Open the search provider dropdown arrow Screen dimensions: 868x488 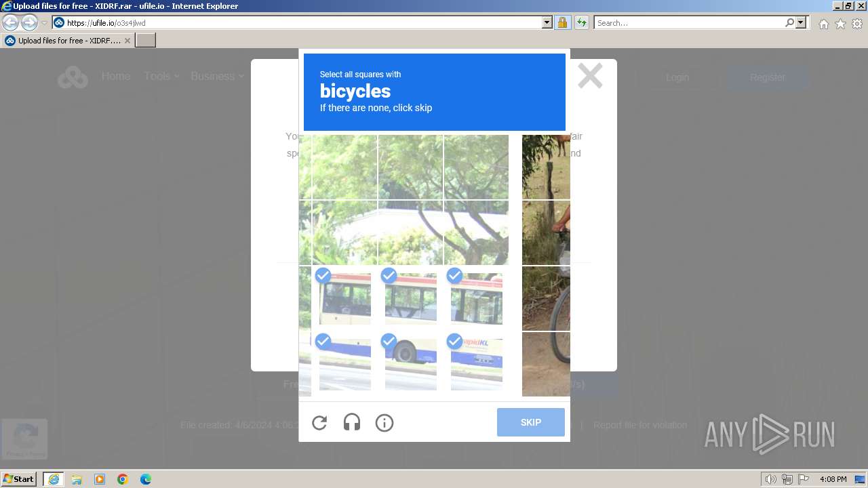click(801, 22)
